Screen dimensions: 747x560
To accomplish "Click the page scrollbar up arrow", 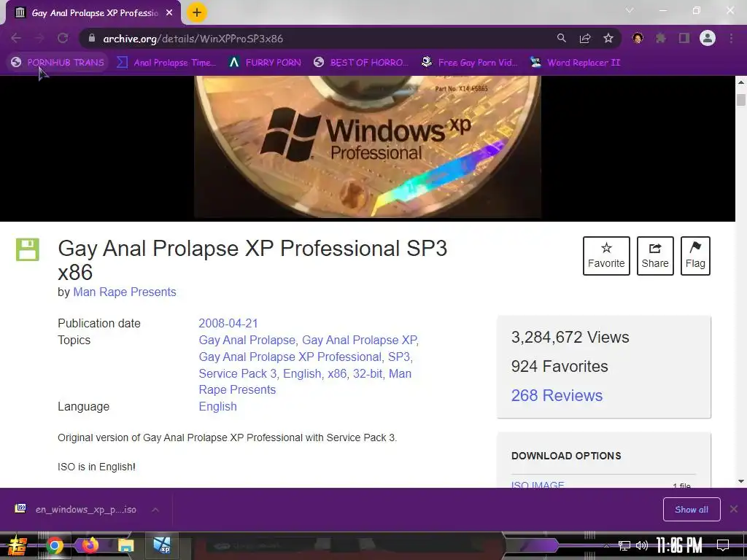I will point(741,82).
